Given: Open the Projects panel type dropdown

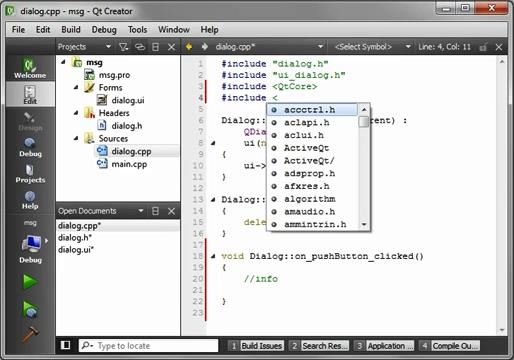Looking at the screenshot, I should (108, 47).
